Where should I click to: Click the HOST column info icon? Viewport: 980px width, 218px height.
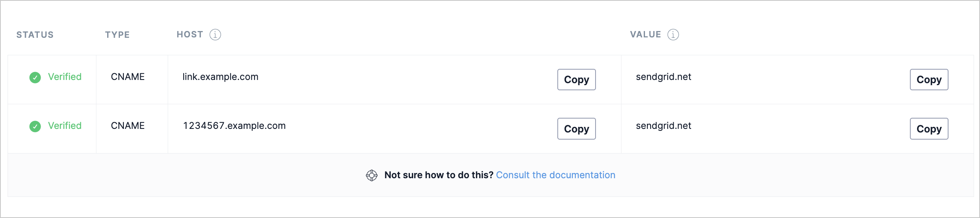click(x=215, y=35)
